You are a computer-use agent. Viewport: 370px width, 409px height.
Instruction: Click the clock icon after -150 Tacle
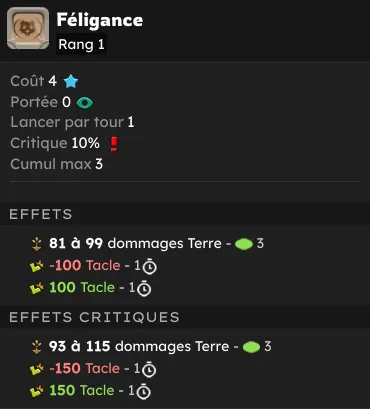click(x=149, y=369)
